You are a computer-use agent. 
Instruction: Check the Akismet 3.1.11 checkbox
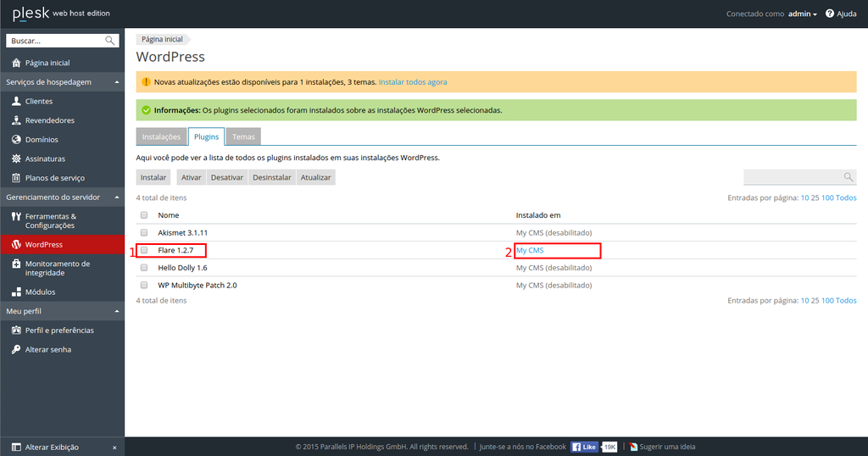coord(144,232)
